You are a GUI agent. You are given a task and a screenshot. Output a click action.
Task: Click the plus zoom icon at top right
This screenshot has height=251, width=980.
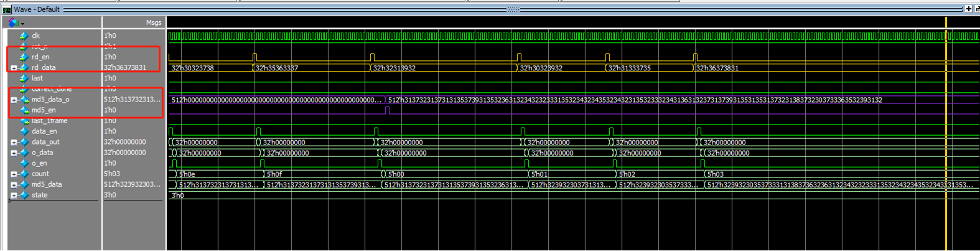pos(968,9)
